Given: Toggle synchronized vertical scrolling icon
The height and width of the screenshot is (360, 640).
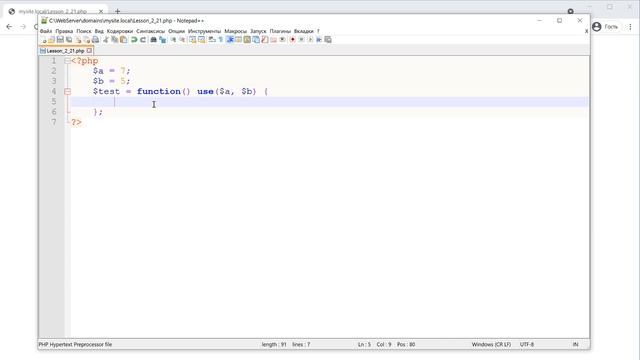Looking at the screenshot, I should point(193,40).
